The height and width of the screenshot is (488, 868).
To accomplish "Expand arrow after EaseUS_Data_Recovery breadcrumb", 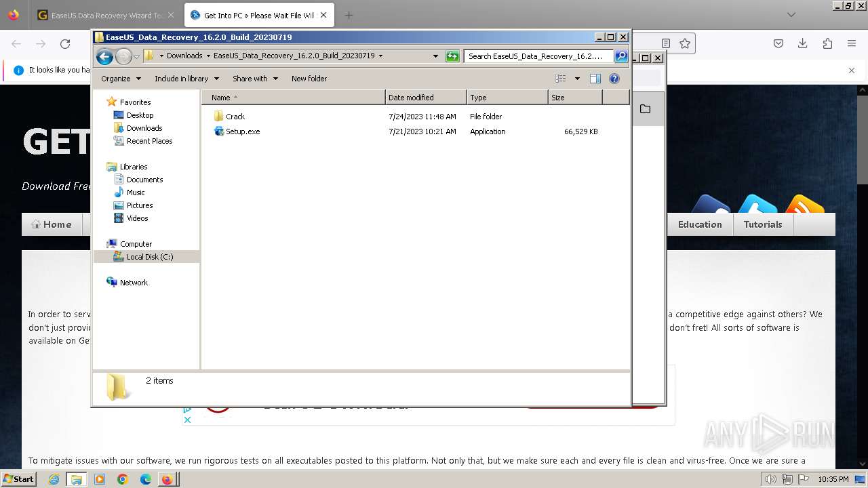I will point(380,56).
